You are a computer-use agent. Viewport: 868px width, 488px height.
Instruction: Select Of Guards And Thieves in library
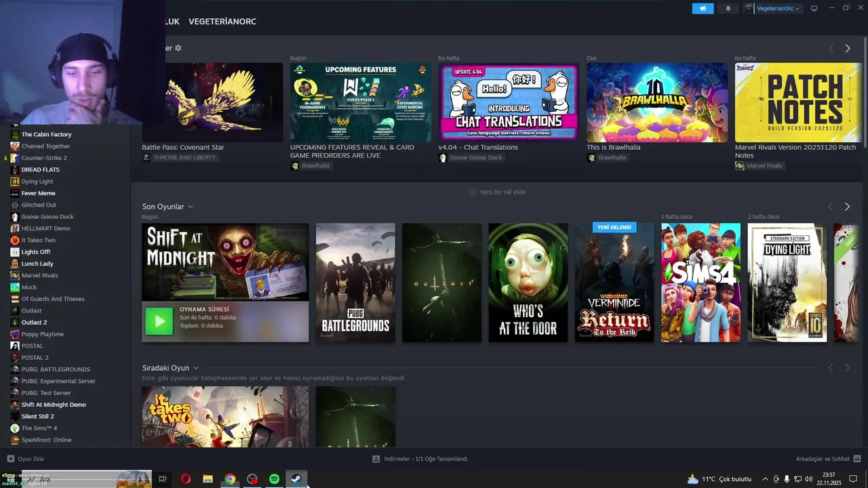coord(53,299)
